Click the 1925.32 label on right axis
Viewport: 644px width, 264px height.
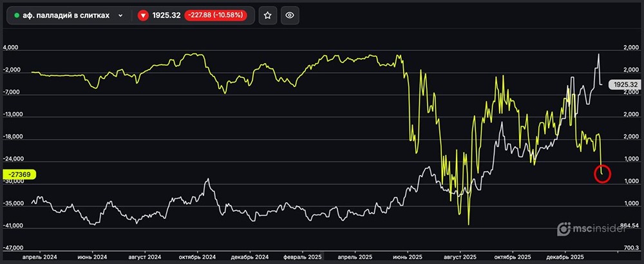(x=625, y=84)
